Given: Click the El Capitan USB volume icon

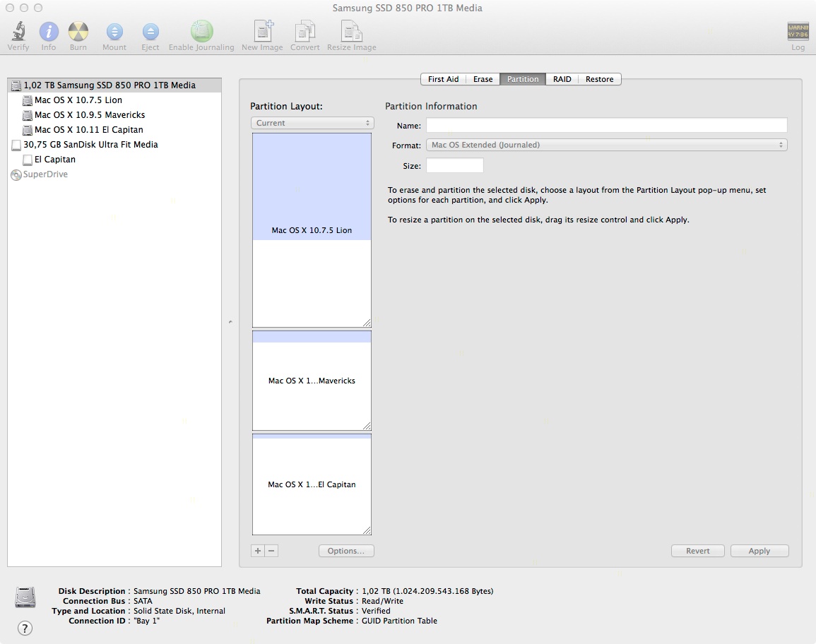Looking at the screenshot, I should click(x=28, y=160).
